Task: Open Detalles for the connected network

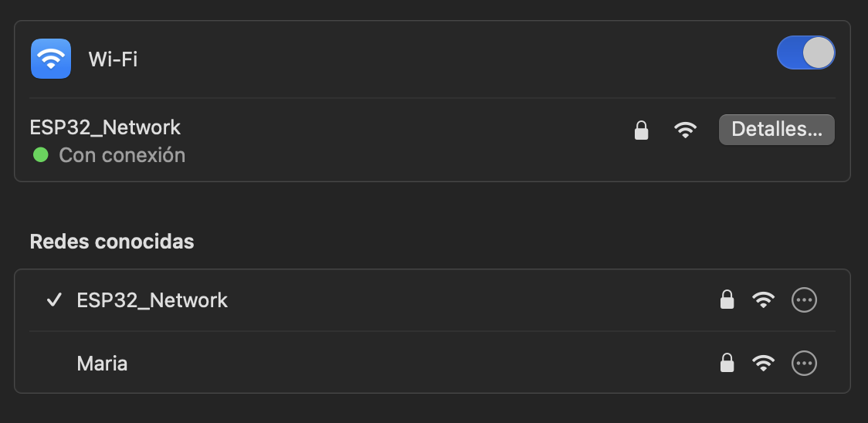Action: coord(776,130)
